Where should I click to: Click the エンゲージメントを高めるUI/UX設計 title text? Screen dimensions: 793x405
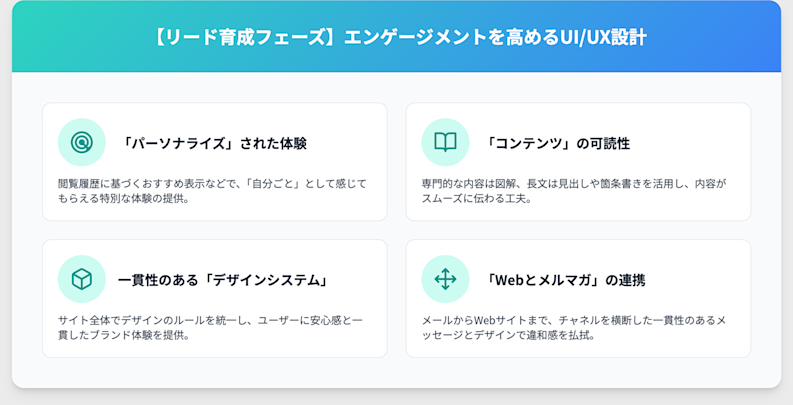click(495, 38)
